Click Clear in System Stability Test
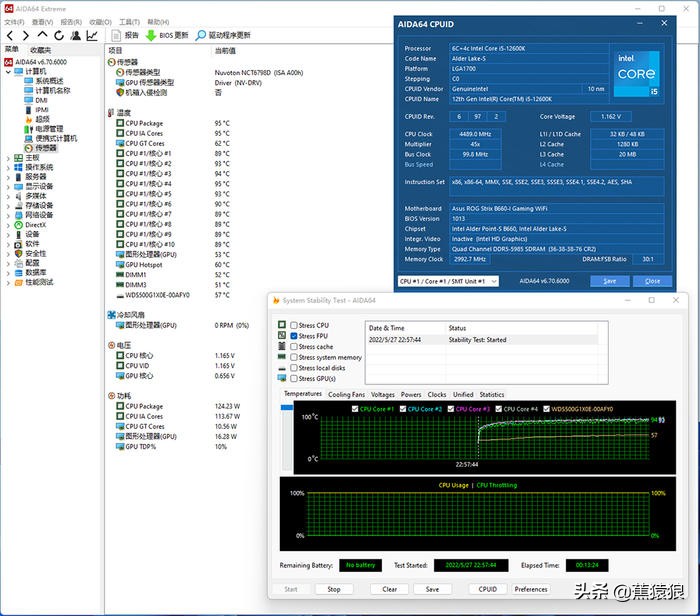The width and height of the screenshot is (700, 616). tap(389, 589)
